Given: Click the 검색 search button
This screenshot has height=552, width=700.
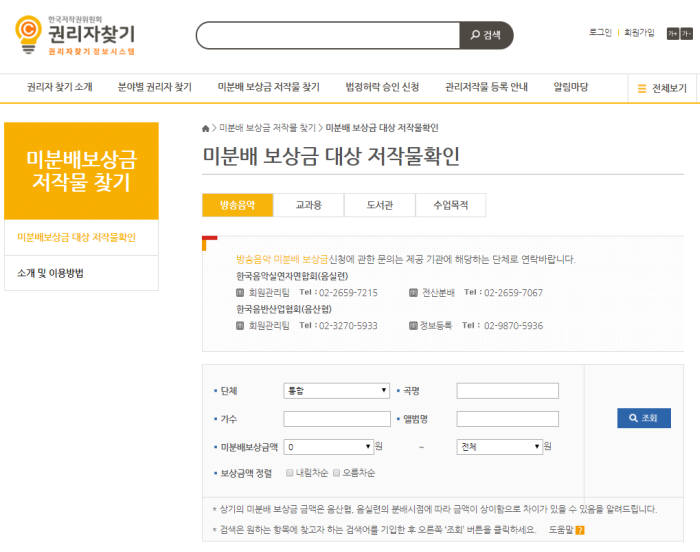Looking at the screenshot, I should [486, 35].
